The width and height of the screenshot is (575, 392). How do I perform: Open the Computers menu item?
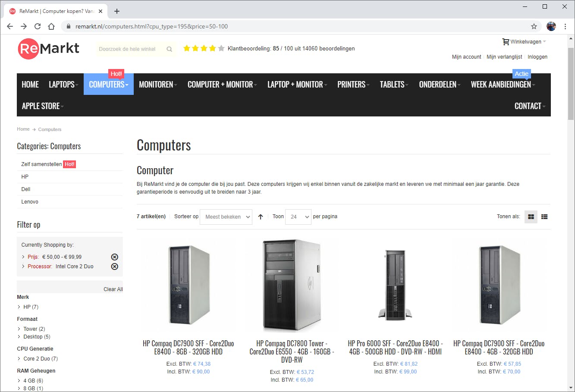coord(109,85)
